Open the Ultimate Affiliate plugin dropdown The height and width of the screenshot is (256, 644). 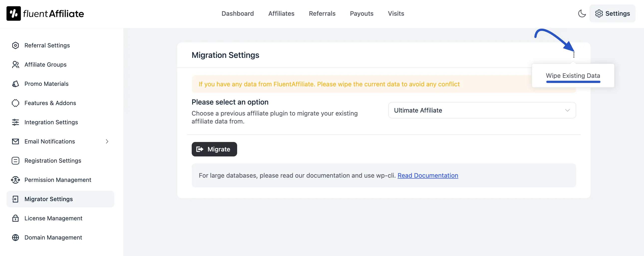click(x=482, y=110)
